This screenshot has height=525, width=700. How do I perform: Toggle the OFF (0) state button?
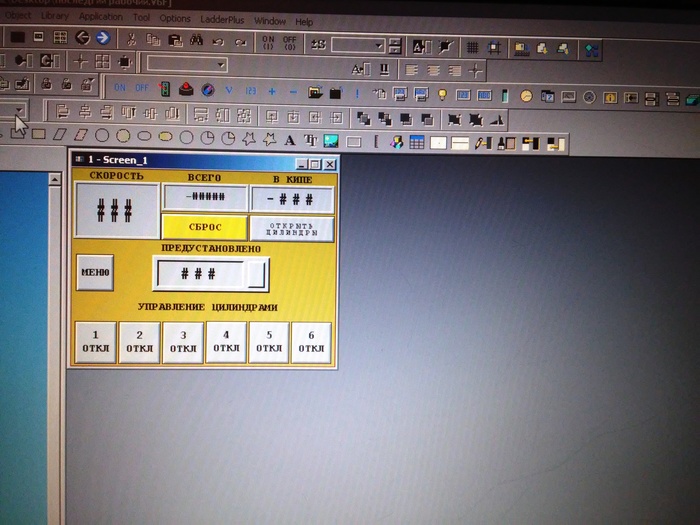click(289, 43)
